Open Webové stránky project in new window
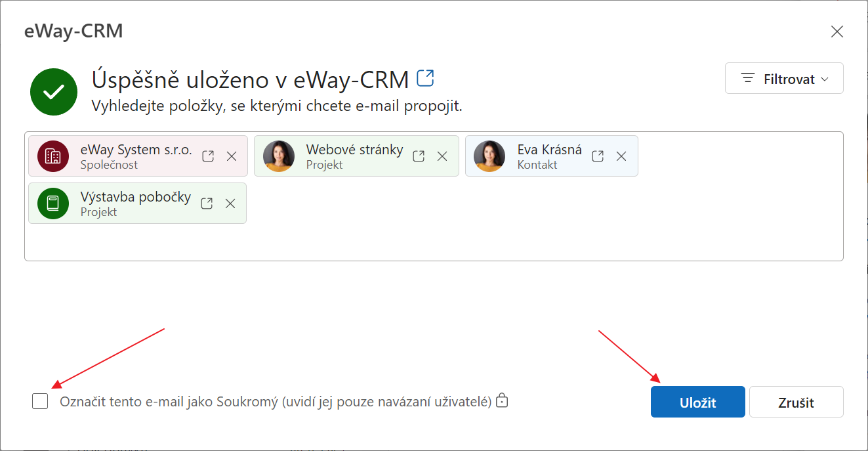868x451 pixels. [419, 156]
